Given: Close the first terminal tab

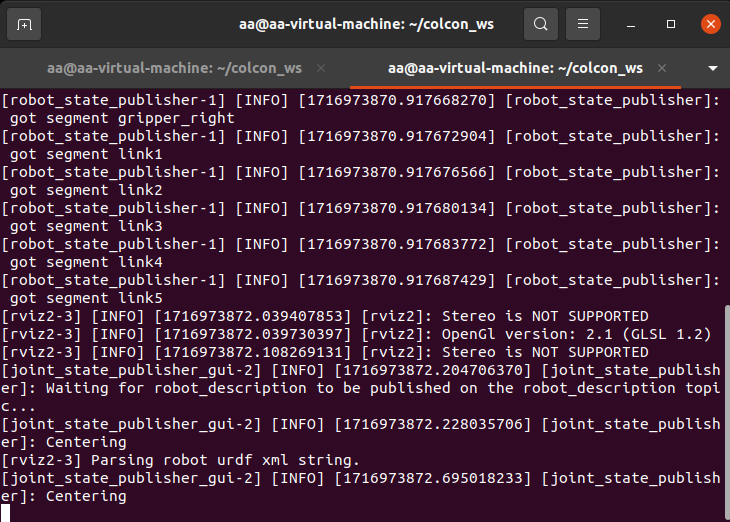Looking at the screenshot, I should [x=321, y=68].
